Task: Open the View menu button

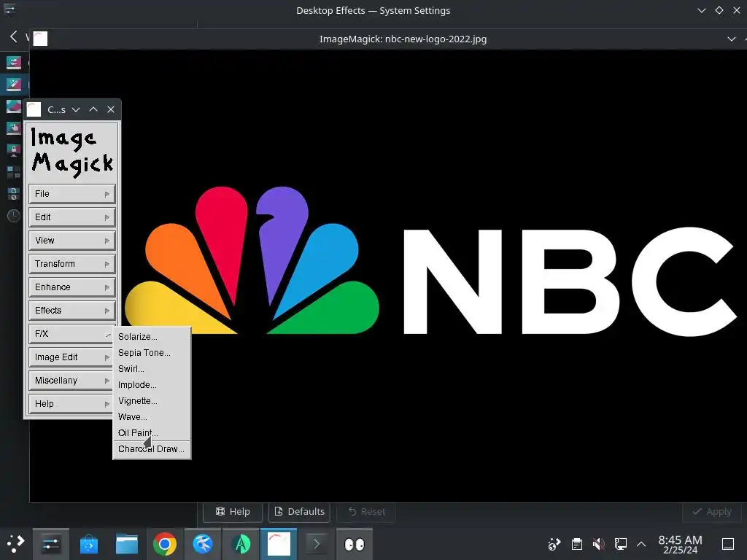Action: pos(71,241)
